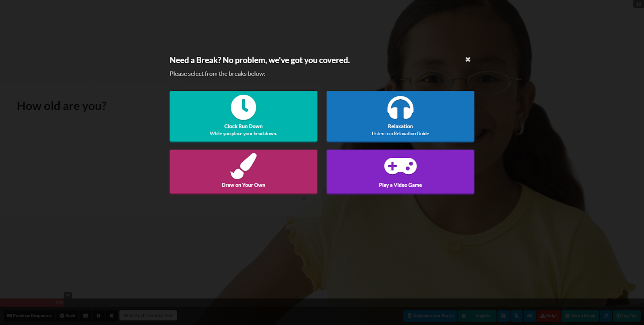
Task: Jump to last question with the skip-forward icon
Action: (112, 316)
